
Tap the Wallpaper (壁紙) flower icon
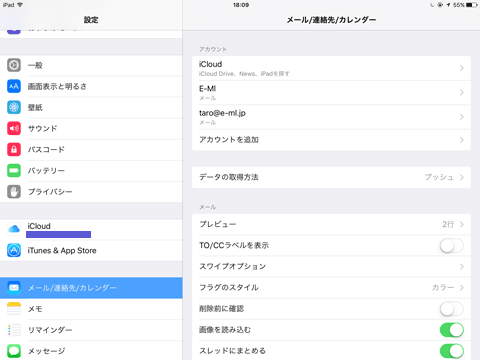click(x=14, y=107)
